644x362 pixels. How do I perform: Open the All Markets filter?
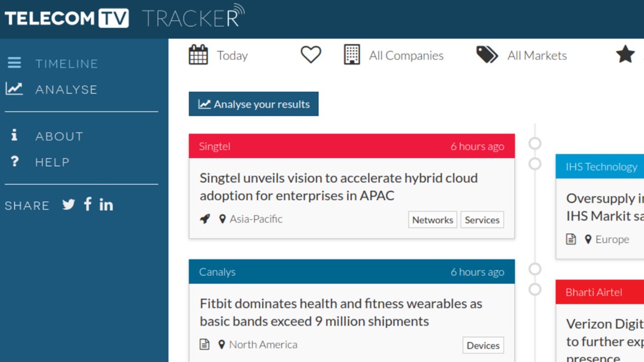(x=537, y=55)
